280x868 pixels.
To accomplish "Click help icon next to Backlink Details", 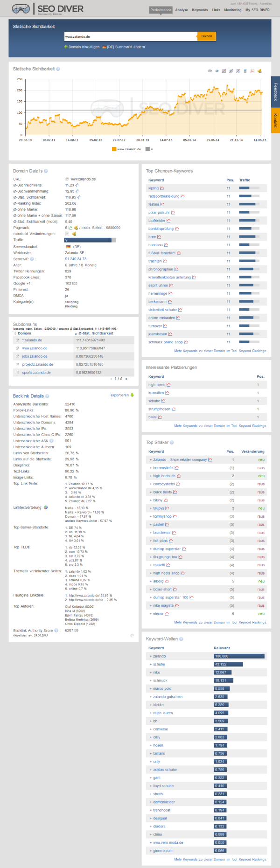I will (x=47, y=396).
